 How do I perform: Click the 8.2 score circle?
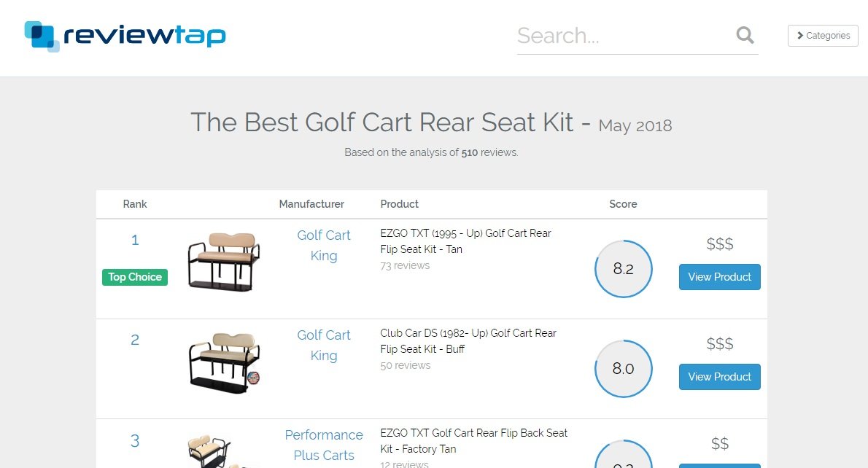(x=624, y=269)
